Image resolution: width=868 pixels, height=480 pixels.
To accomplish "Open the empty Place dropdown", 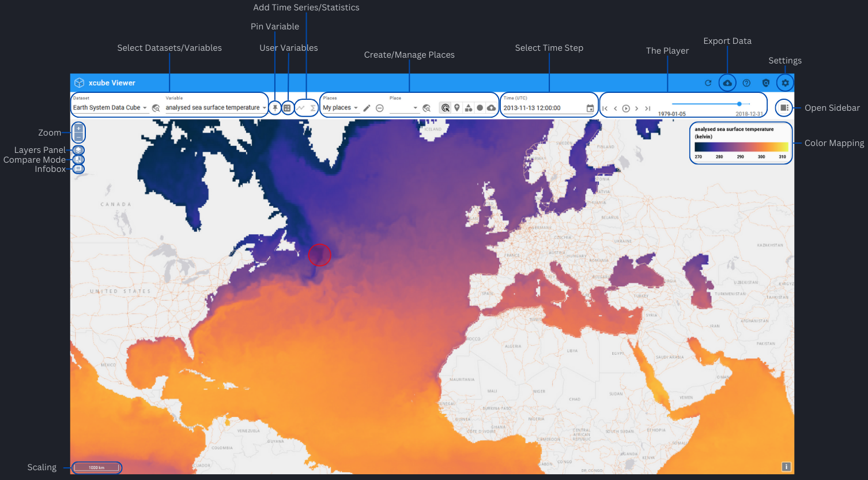I will pos(403,108).
